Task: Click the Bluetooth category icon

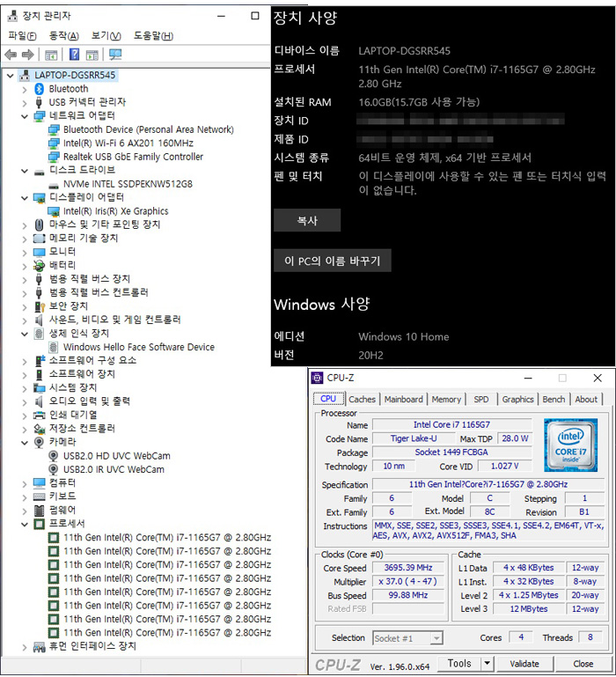Action: [x=40, y=89]
